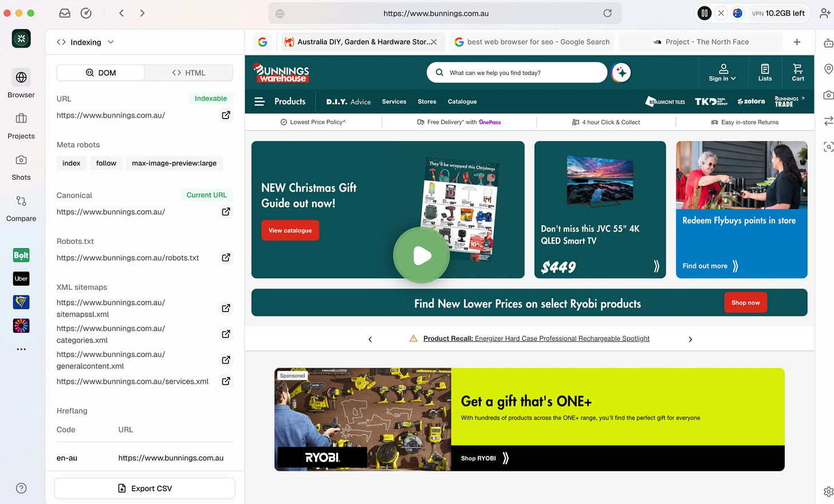Open the Uber shortcut in sidebar

(21, 279)
